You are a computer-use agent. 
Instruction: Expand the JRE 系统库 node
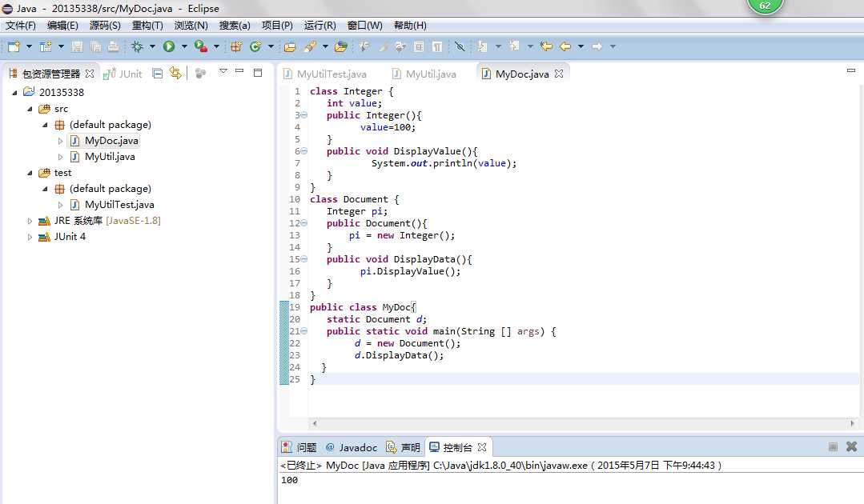[x=30, y=221]
